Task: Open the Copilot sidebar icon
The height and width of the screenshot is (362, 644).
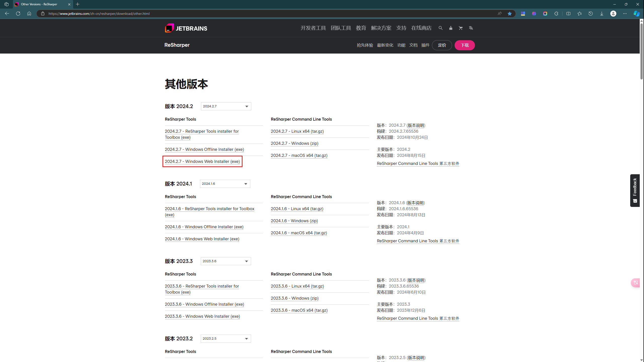Action: point(637,14)
